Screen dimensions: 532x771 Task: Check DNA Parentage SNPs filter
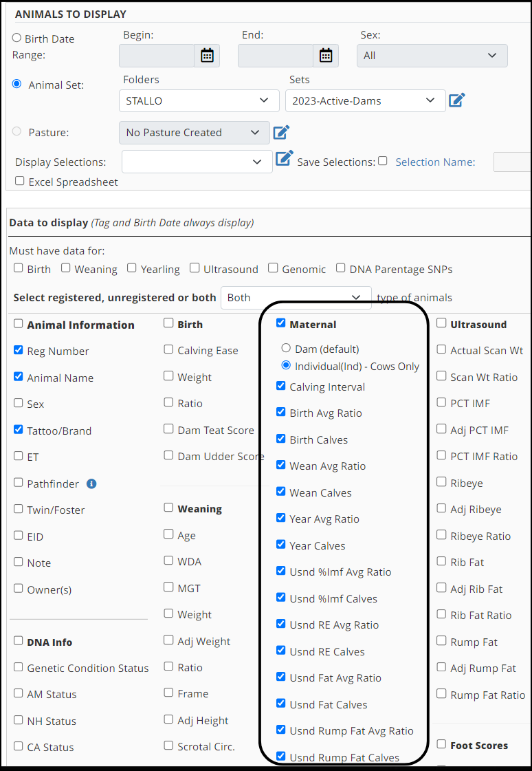pos(340,268)
